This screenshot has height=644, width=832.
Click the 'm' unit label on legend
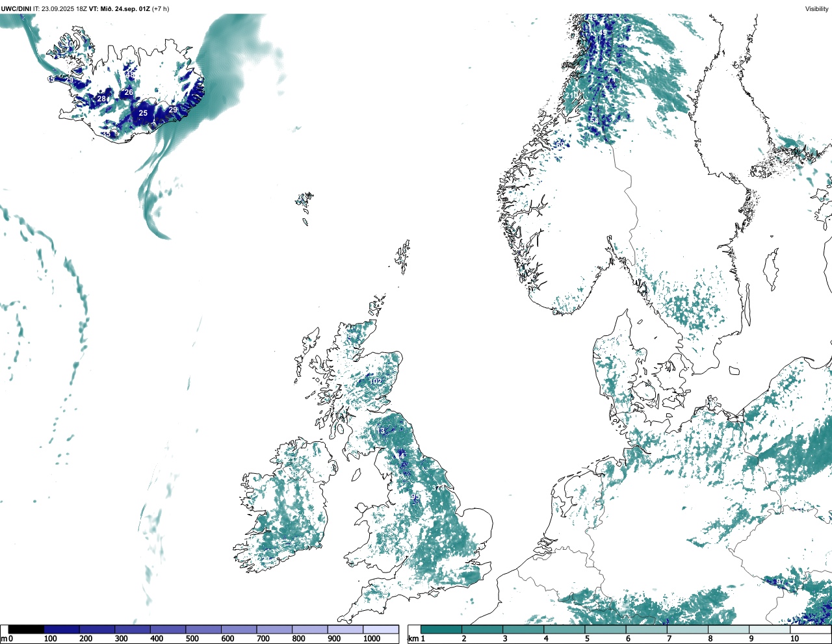pyautogui.click(x=4, y=639)
